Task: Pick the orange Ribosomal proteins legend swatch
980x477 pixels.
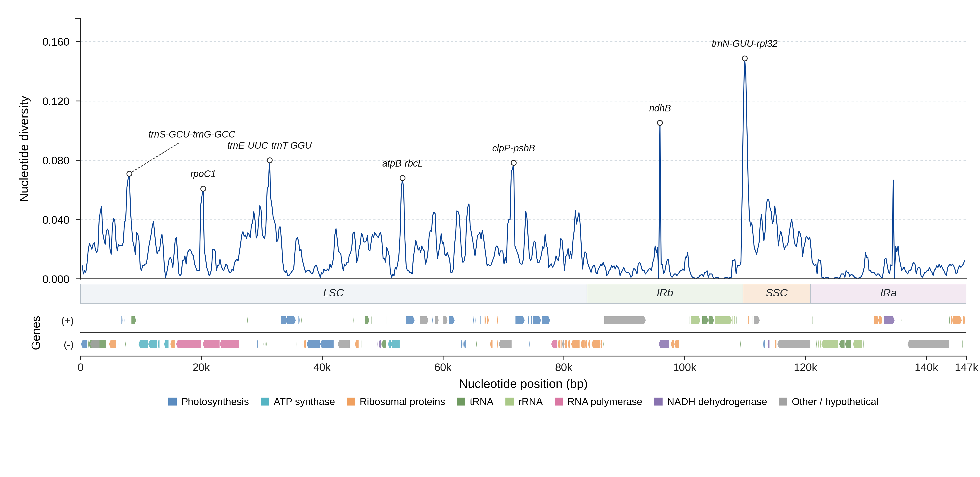Action: click(x=351, y=402)
